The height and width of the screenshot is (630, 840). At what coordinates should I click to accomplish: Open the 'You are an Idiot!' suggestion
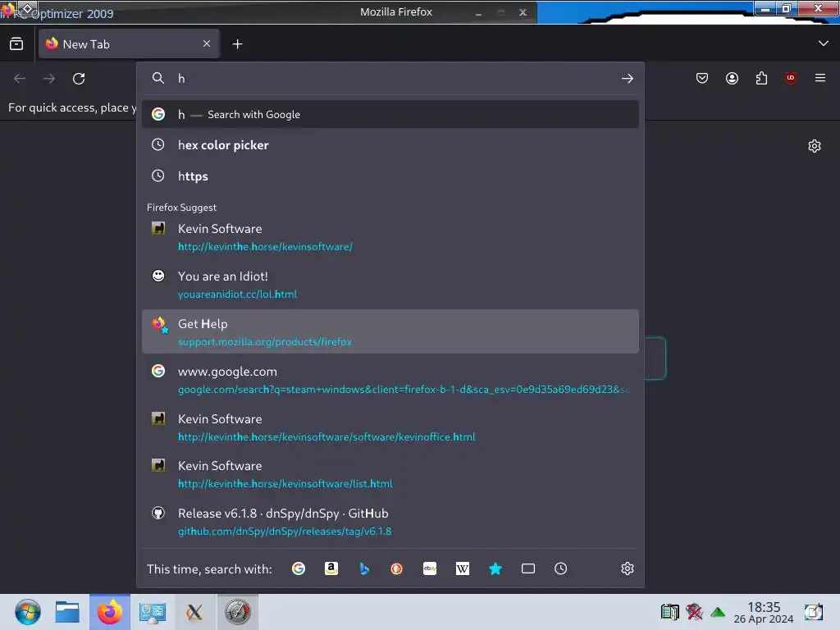[x=390, y=285]
